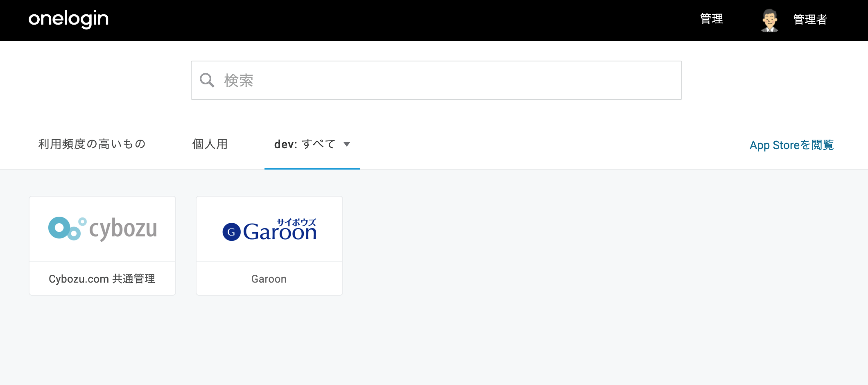Launch app via cybozu logo thumbnail

click(102, 229)
